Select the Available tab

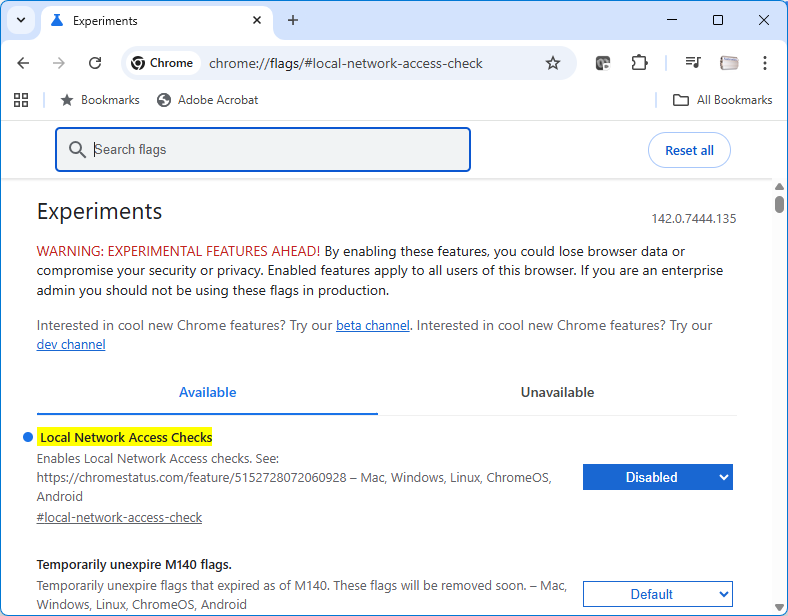coord(207,392)
